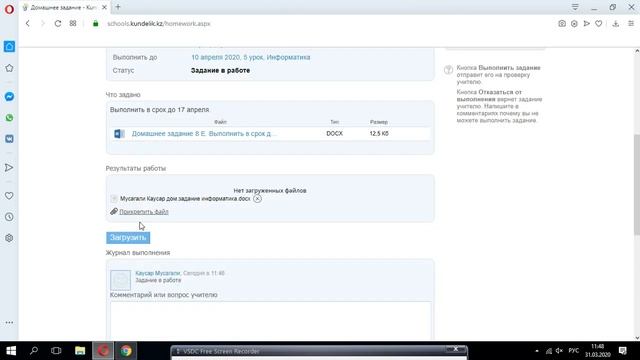This screenshot has width=640, height=360.
Task: Click the 12.5 Кб size value
Action: [379, 133]
